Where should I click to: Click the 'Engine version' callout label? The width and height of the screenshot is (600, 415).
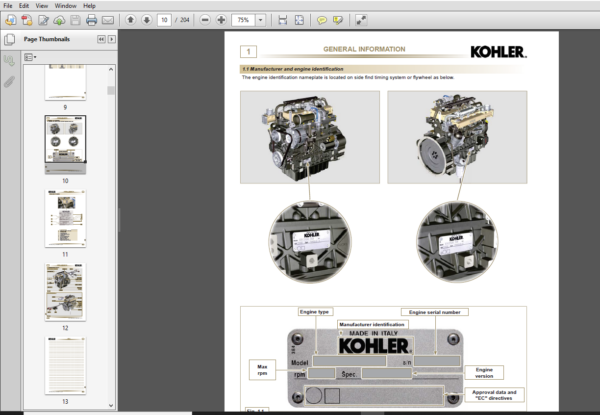(484, 373)
